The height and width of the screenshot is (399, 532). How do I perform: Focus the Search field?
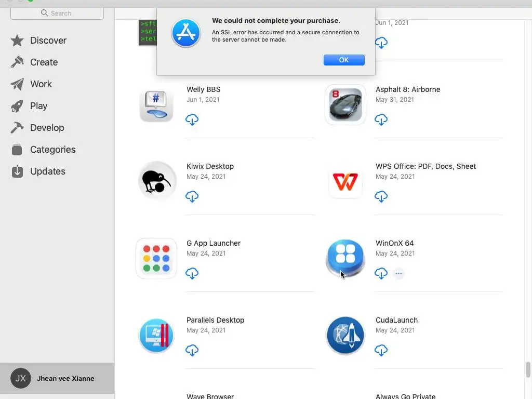pos(57,13)
